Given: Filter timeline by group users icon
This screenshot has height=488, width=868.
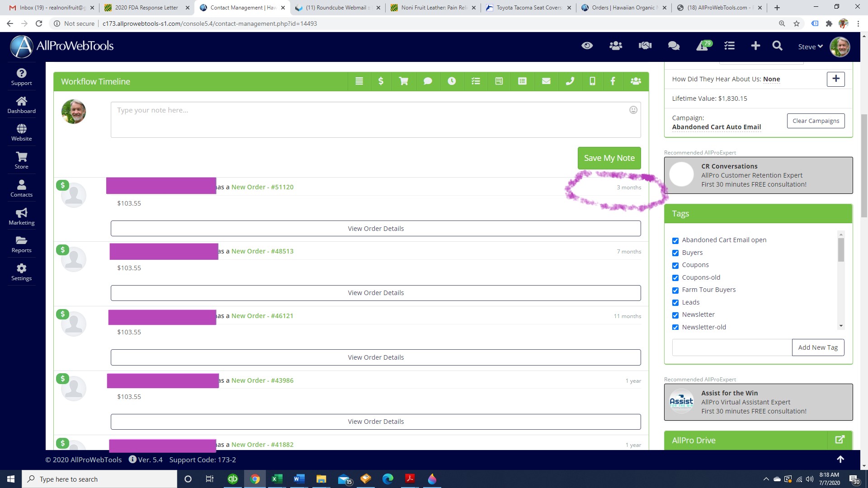Looking at the screenshot, I should [636, 81].
